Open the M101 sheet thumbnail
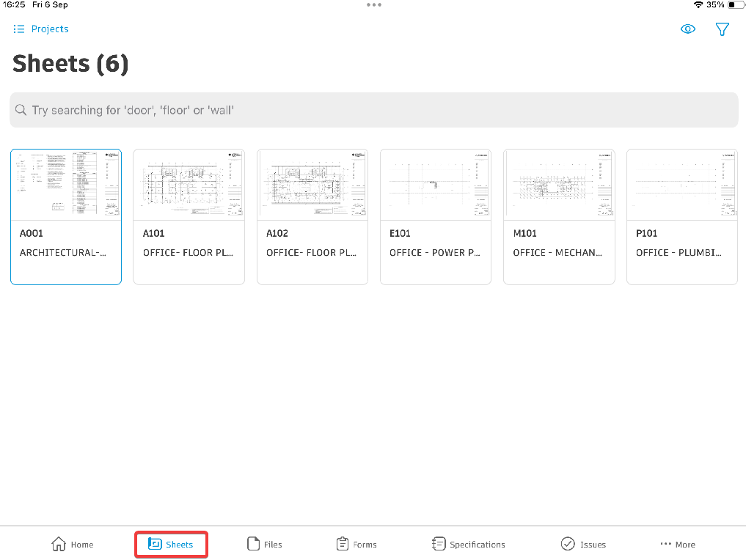 (559, 185)
